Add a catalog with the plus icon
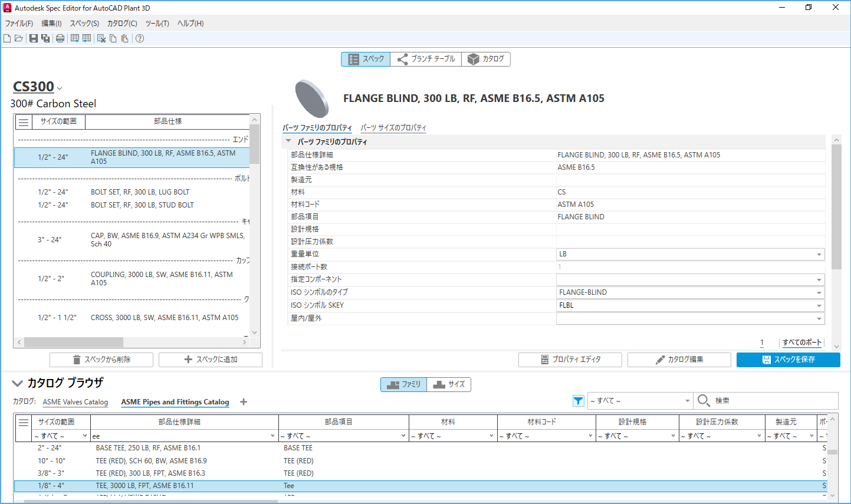The width and height of the screenshot is (851, 504). [244, 402]
